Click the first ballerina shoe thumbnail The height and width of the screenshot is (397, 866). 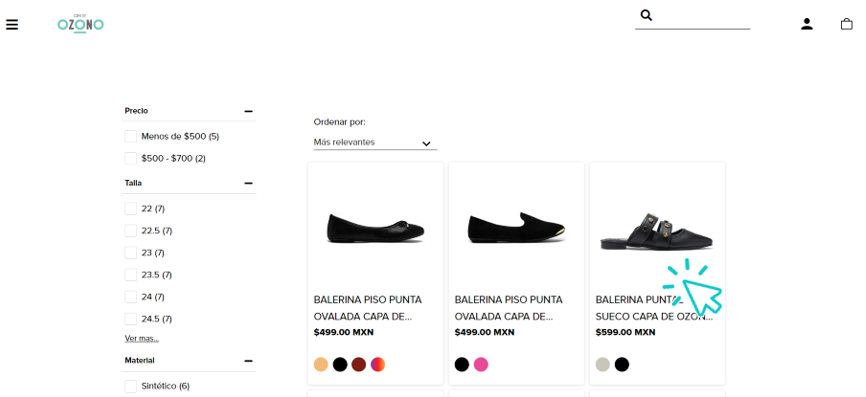point(376,227)
